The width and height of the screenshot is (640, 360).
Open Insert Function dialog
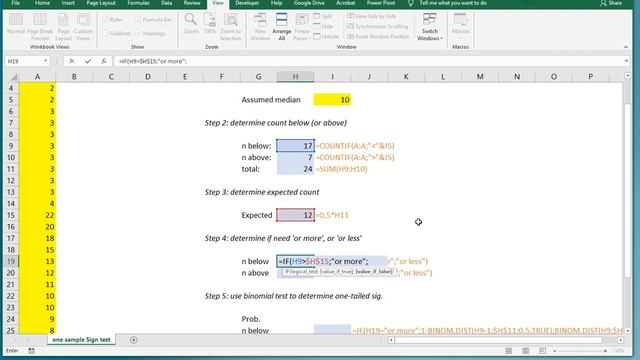(x=104, y=61)
